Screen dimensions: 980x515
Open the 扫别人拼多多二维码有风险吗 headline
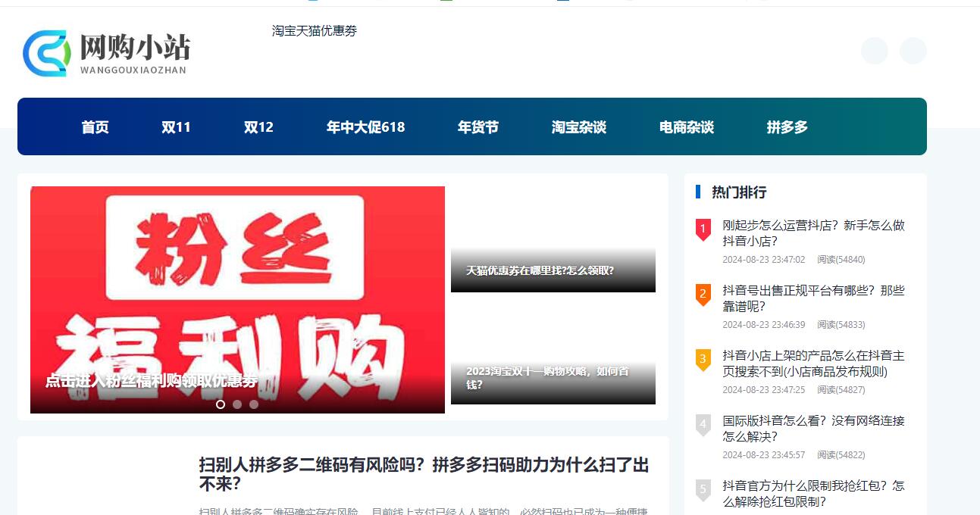[x=422, y=473]
